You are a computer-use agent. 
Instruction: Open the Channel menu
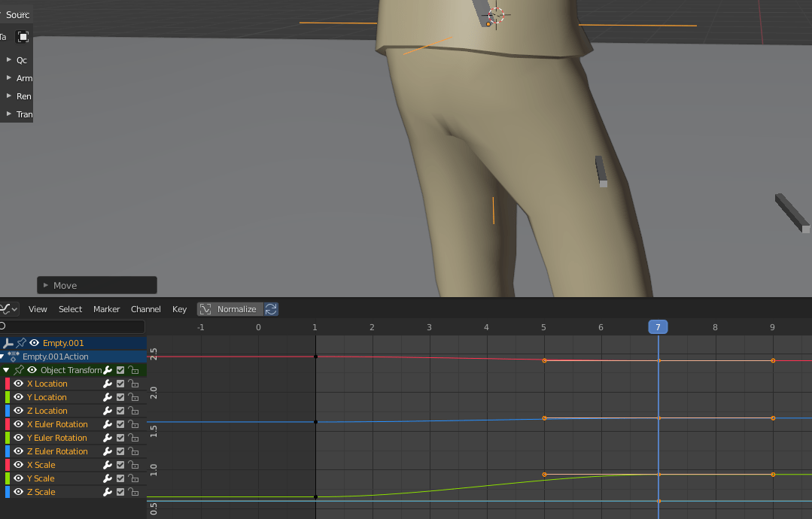145,309
